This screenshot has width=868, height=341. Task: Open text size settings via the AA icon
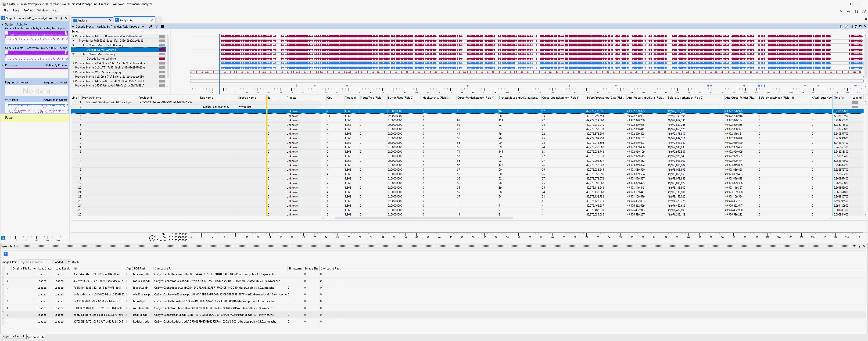pyautogui.click(x=848, y=12)
